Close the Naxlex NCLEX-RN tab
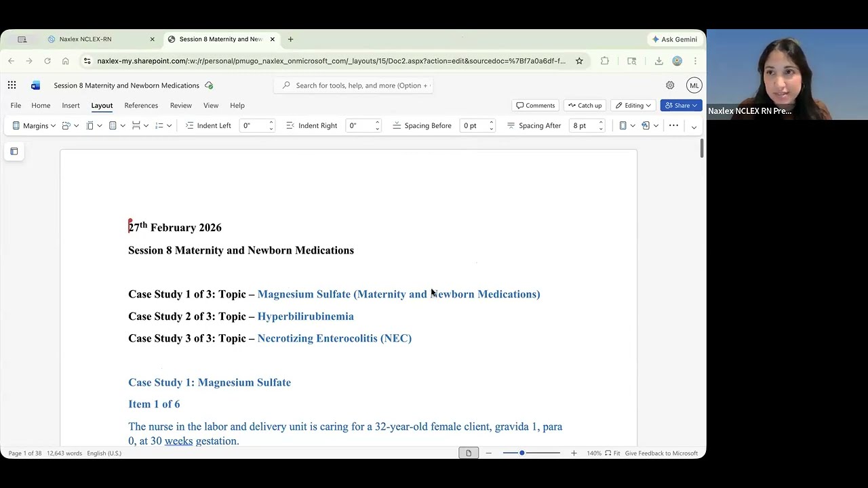868x488 pixels. point(152,39)
